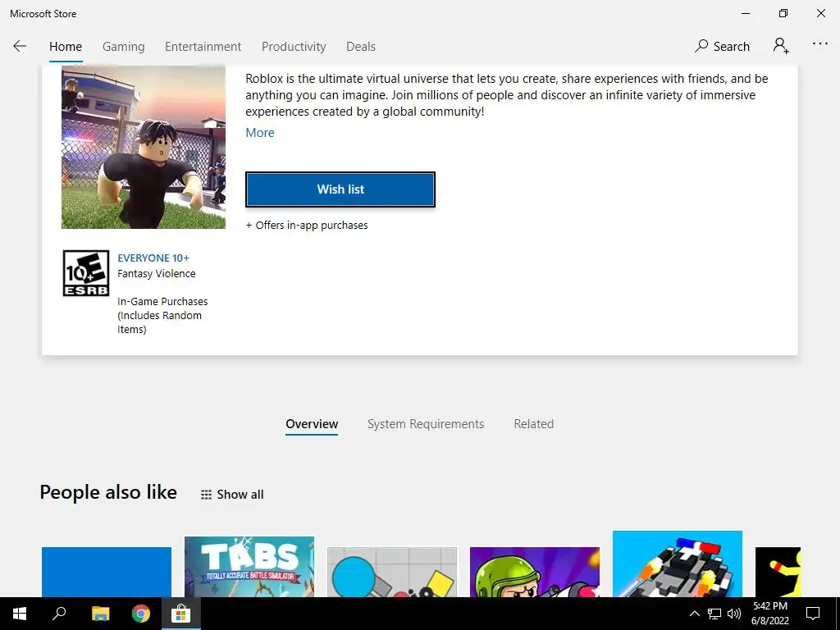Open the pixel police car game tile

(x=678, y=564)
